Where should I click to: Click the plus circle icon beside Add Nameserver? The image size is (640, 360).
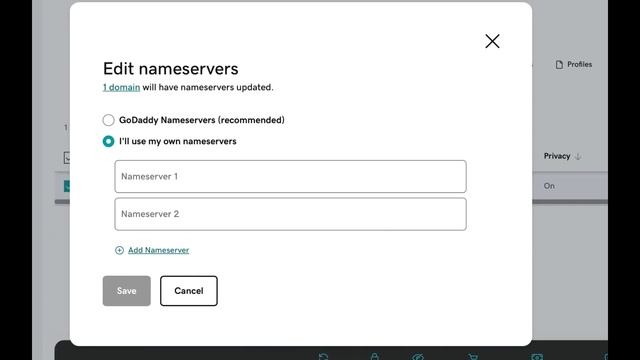click(119, 250)
